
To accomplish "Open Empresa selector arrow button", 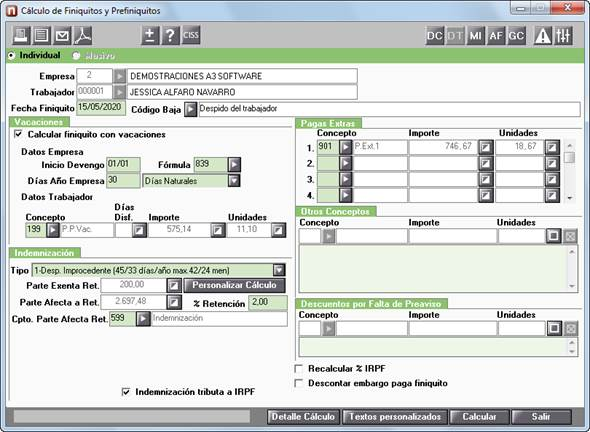I will coord(119,76).
